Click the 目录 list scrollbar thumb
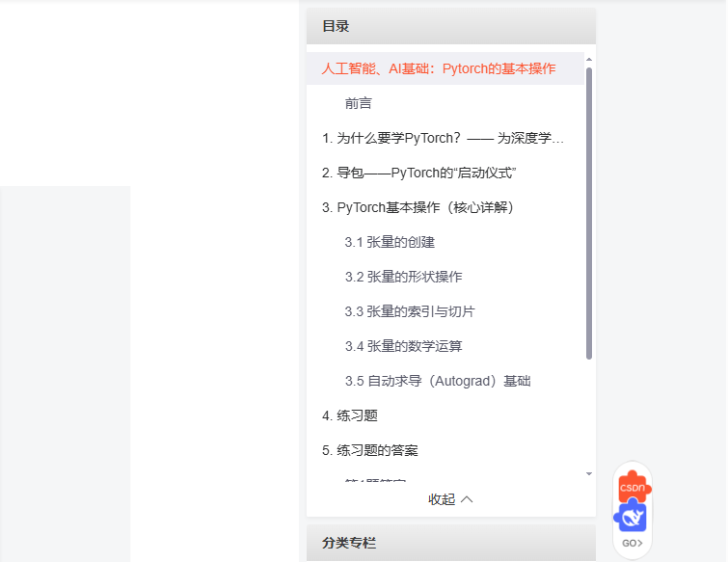This screenshot has height=562, width=728. [x=589, y=213]
